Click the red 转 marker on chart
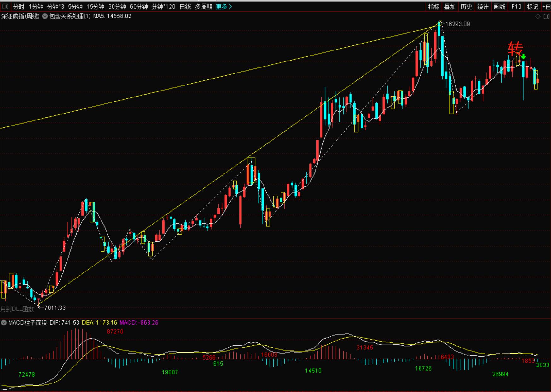 click(x=515, y=49)
